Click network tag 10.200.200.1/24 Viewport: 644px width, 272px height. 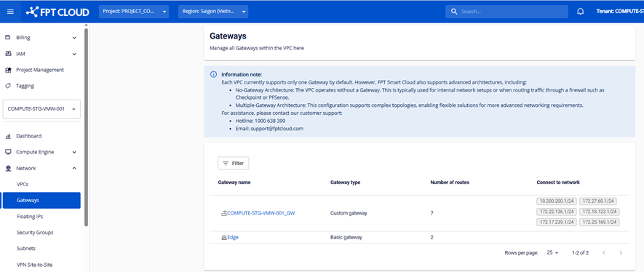[x=557, y=201]
